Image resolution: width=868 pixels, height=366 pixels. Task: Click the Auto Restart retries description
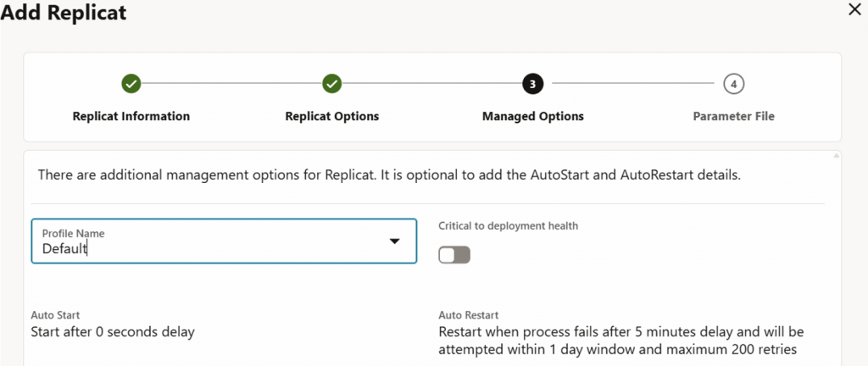[x=620, y=340]
